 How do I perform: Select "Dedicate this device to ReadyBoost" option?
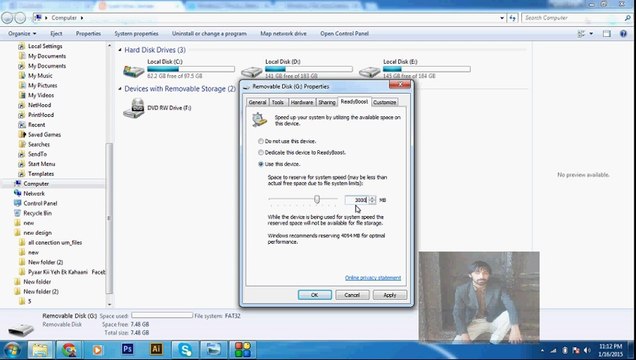[261, 152]
